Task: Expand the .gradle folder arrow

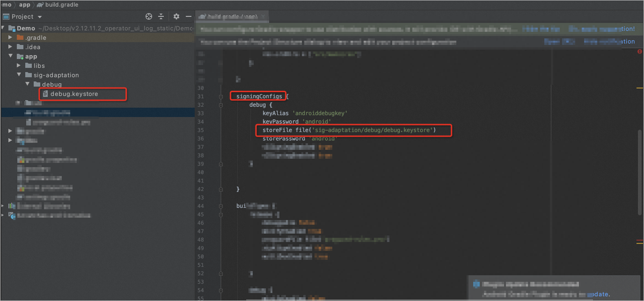Action: 11,37
